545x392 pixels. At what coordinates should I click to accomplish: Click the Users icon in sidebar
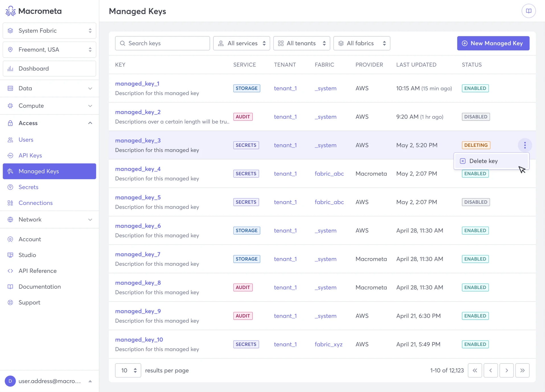11,140
